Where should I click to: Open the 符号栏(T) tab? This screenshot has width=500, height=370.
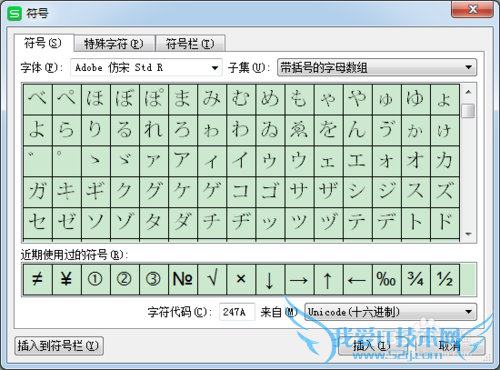tap(190, 44)
